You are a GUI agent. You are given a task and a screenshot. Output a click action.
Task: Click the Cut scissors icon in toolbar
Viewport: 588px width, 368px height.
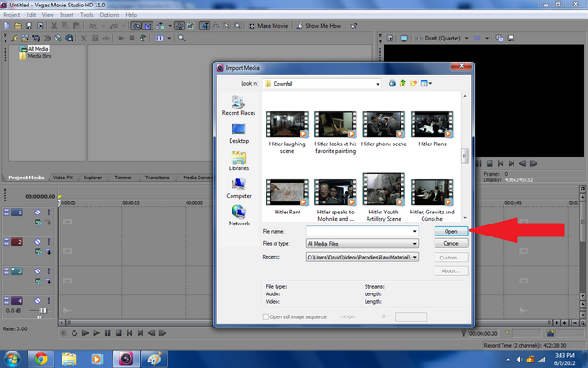tap(54, 26)
